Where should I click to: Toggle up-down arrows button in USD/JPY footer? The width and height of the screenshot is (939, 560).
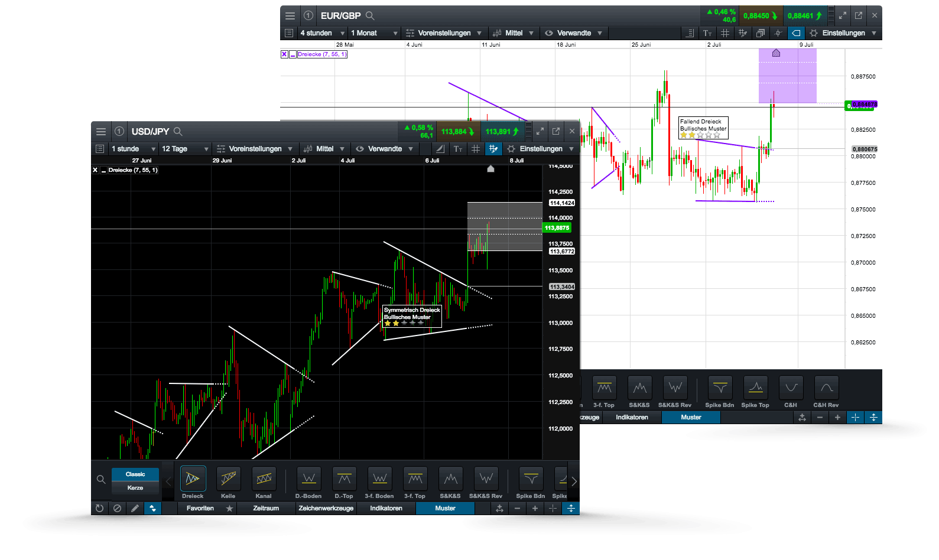[152, 508]
